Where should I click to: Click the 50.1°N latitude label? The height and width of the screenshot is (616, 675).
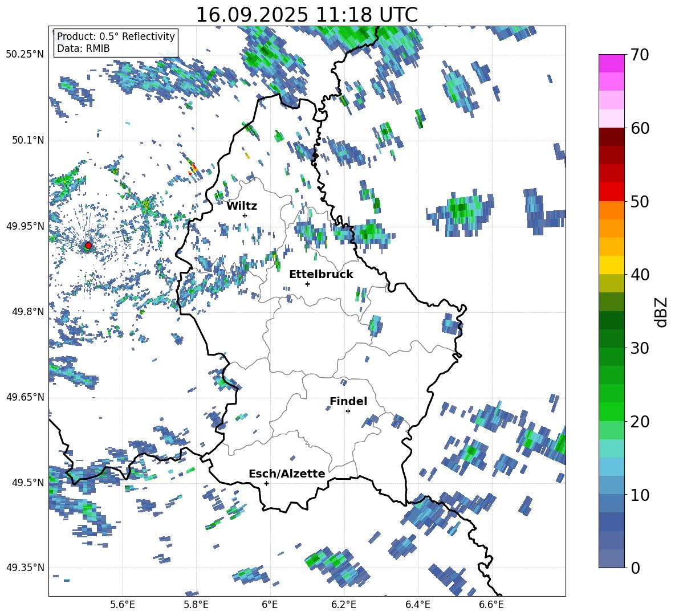[x=27, y=141]
